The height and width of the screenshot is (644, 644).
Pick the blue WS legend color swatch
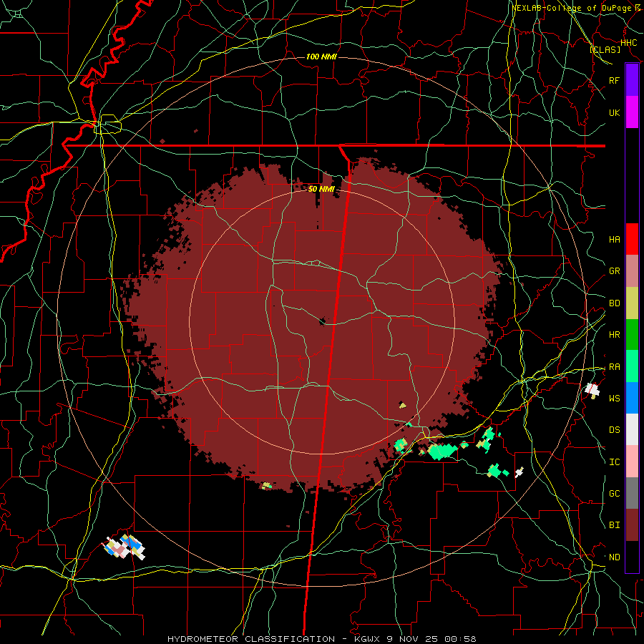[x=632, y=398]
